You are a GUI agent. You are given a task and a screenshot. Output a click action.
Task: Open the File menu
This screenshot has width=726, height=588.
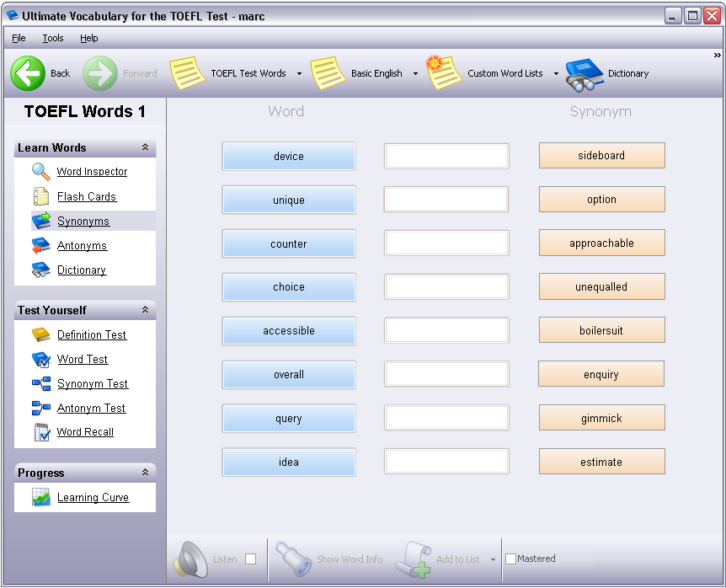(19, 38)
